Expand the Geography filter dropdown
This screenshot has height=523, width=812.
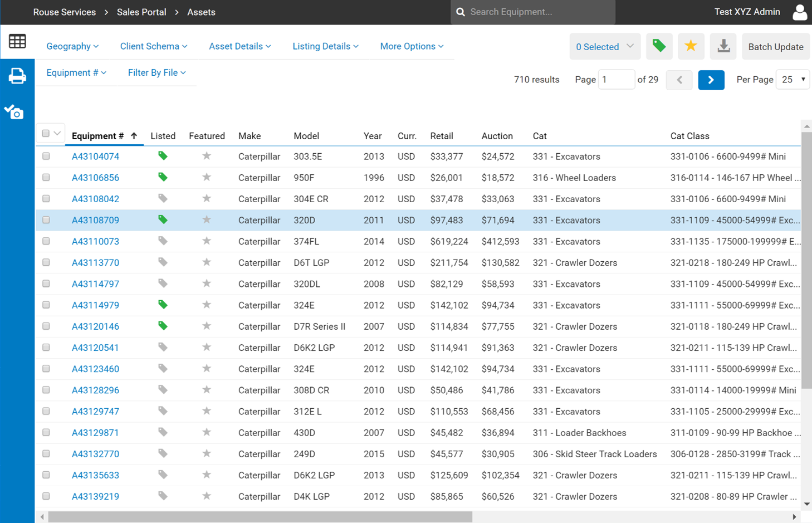72,46
